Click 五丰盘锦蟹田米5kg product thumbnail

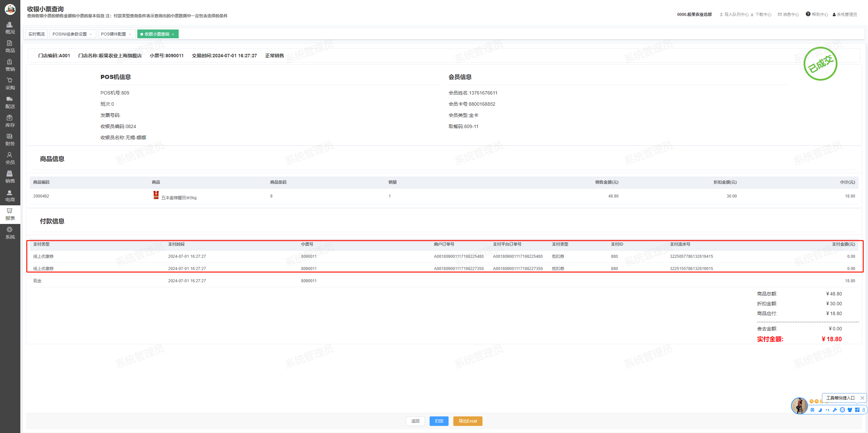tap(156, 195)
